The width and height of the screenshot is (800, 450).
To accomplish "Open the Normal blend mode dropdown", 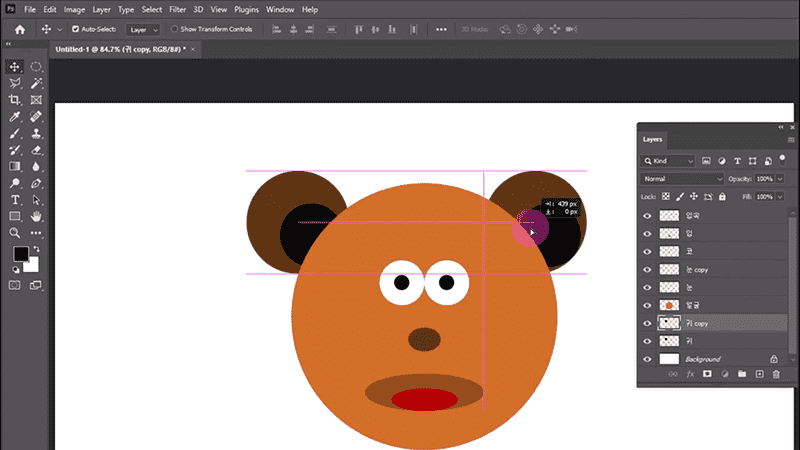I will pyautogui.click(x=682, y=179).
